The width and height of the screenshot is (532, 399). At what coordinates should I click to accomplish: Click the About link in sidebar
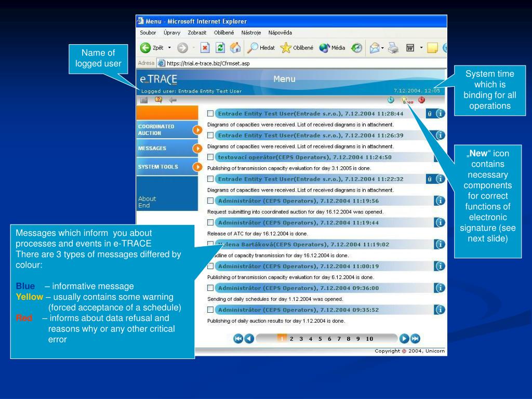pos(147,199)
